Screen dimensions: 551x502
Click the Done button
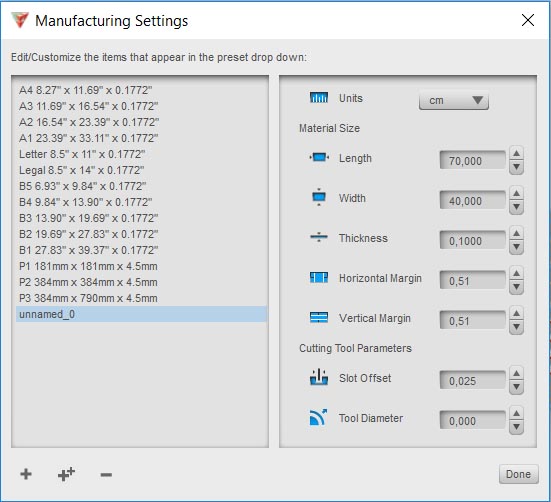point(518,474)
